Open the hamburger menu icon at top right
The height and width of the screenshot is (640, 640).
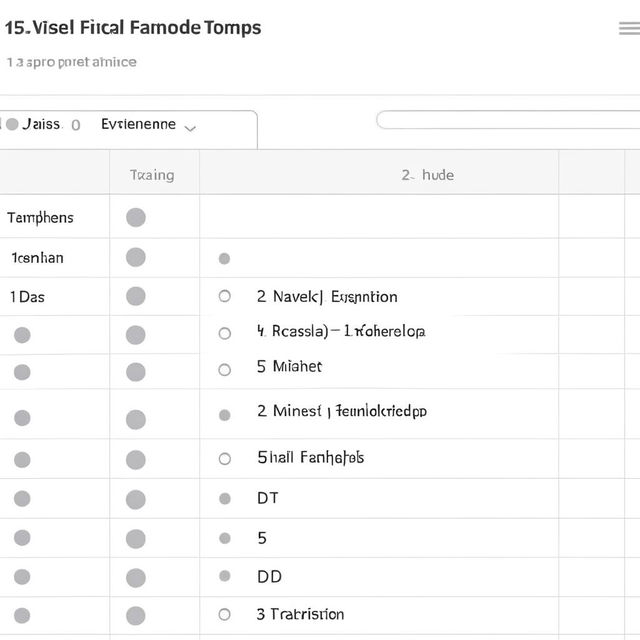[x=629, y=29]
